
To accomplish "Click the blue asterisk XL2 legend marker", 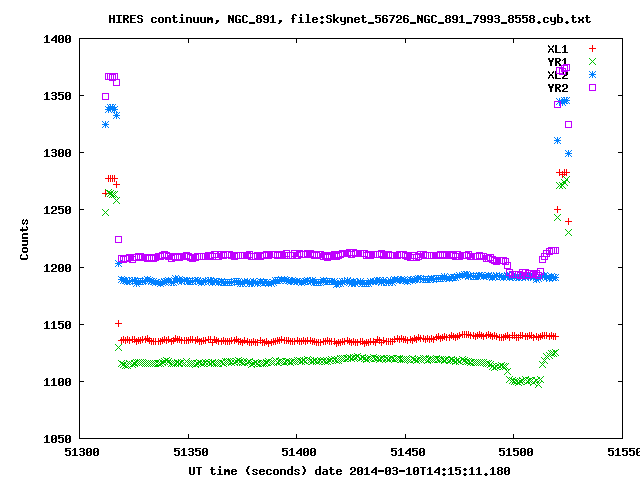I will pyautogui.click(x=592, y=75).
